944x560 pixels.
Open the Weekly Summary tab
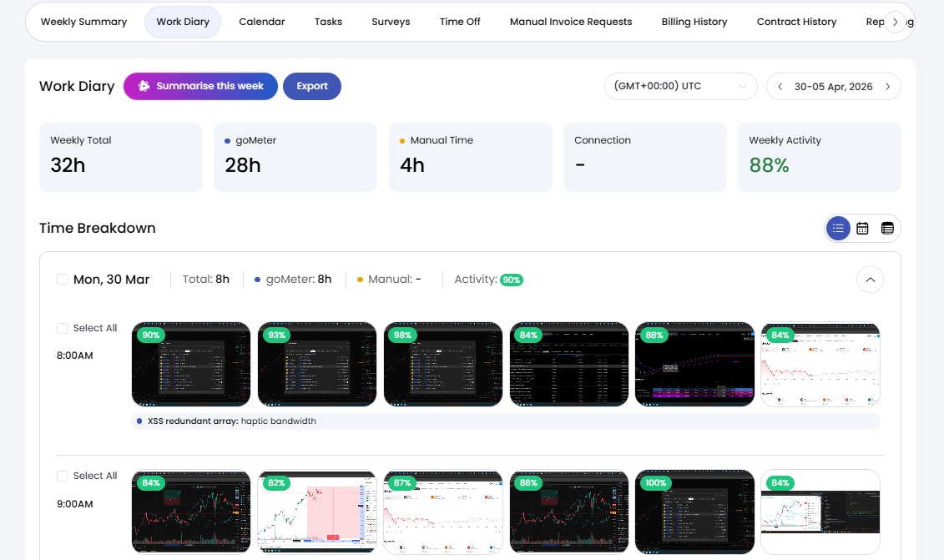[83, 22]
